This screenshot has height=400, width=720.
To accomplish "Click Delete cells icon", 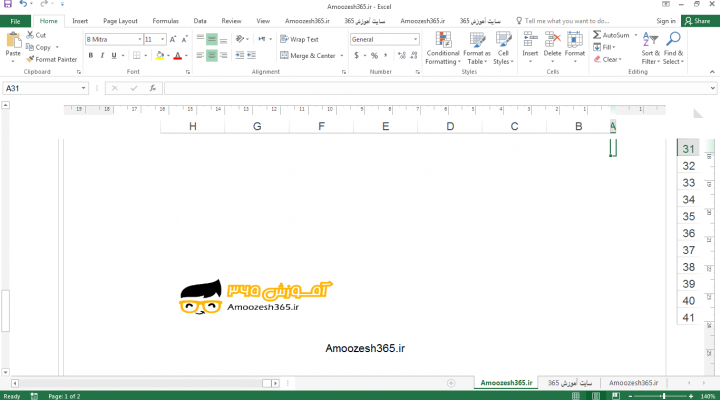I will (552, 39).
